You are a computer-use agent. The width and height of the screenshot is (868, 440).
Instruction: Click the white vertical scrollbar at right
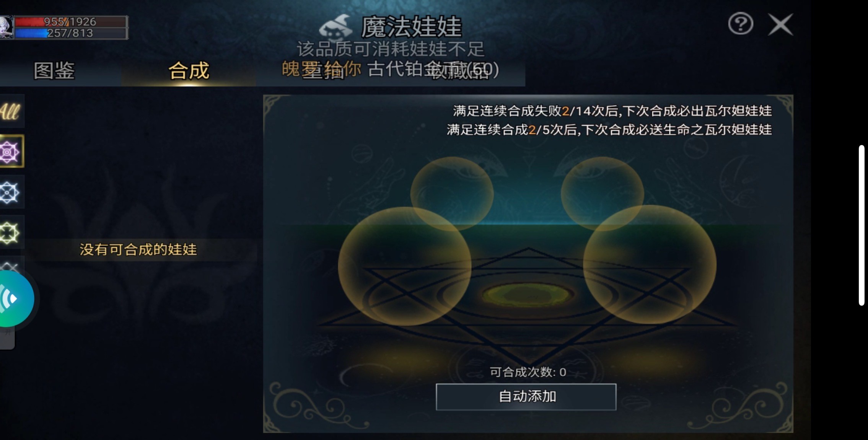861,225
